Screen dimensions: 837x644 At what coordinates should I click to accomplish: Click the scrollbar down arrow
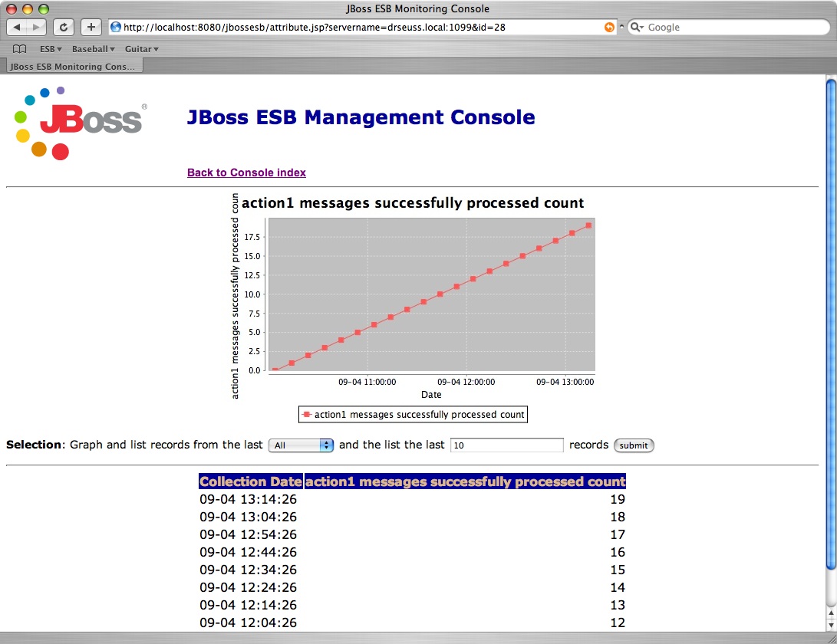(831, 625)
